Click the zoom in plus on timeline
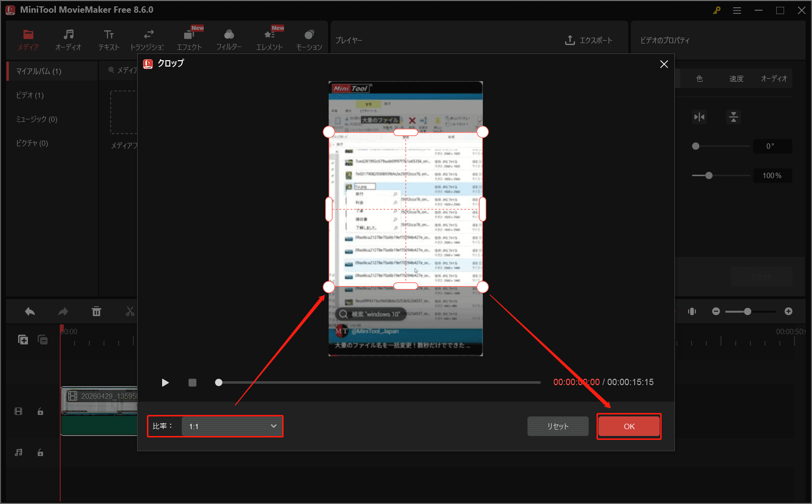The image size is (812, 504). point(788,312)
